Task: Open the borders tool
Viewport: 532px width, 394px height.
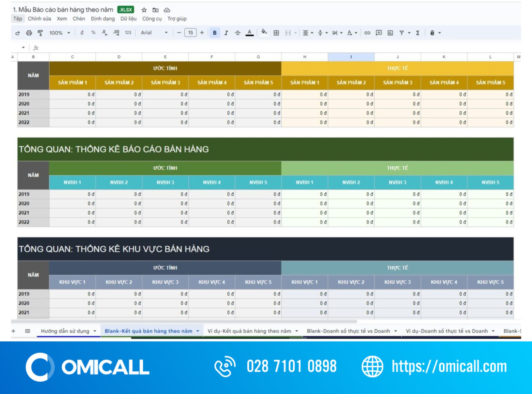Action: pyautogui.click(x=276, y=33)
